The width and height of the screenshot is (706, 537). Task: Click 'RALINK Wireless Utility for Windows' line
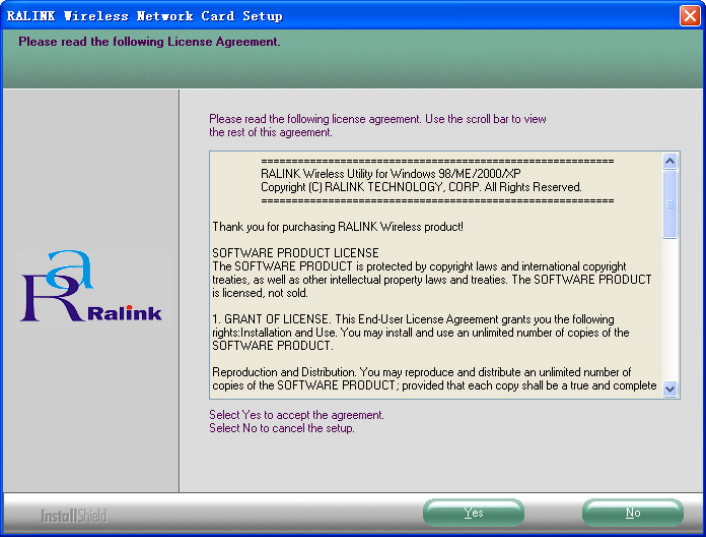[x=390, y=174]
